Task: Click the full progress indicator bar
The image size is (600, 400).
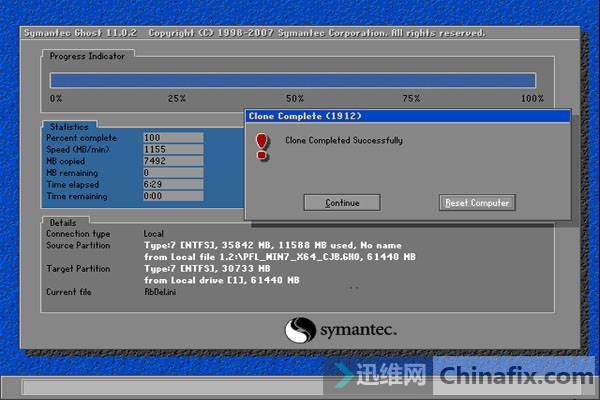Action: point(293,80)
